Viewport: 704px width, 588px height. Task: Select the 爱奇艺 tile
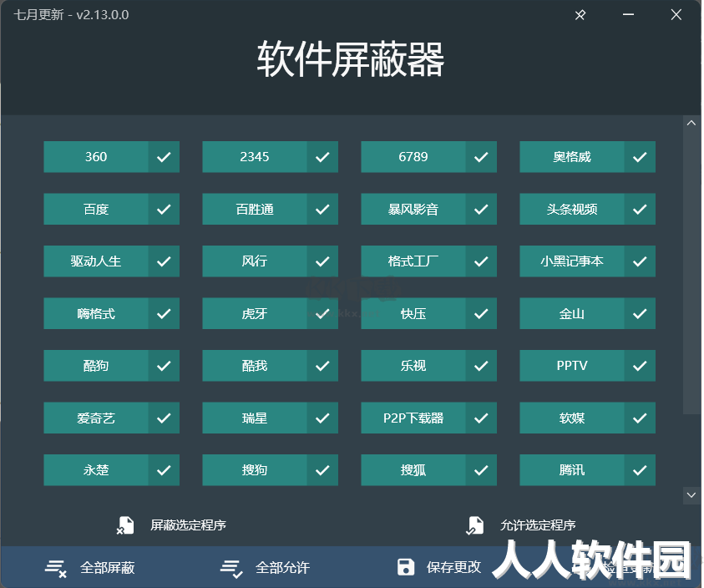111,418
